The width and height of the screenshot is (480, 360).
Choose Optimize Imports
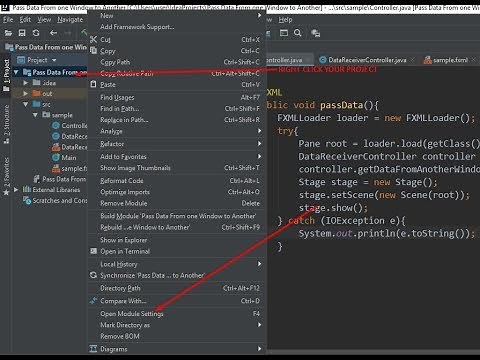(x=177, y=192)
